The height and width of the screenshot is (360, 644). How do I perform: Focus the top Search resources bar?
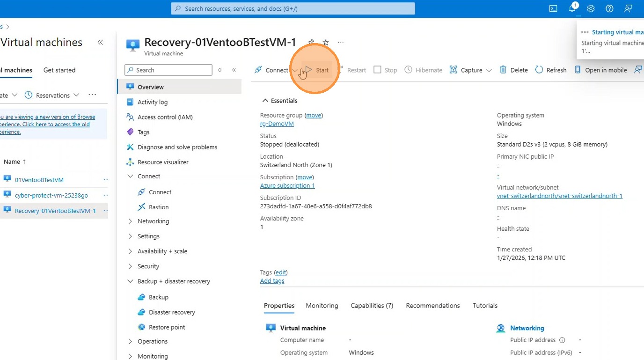(x=293, y=8)
